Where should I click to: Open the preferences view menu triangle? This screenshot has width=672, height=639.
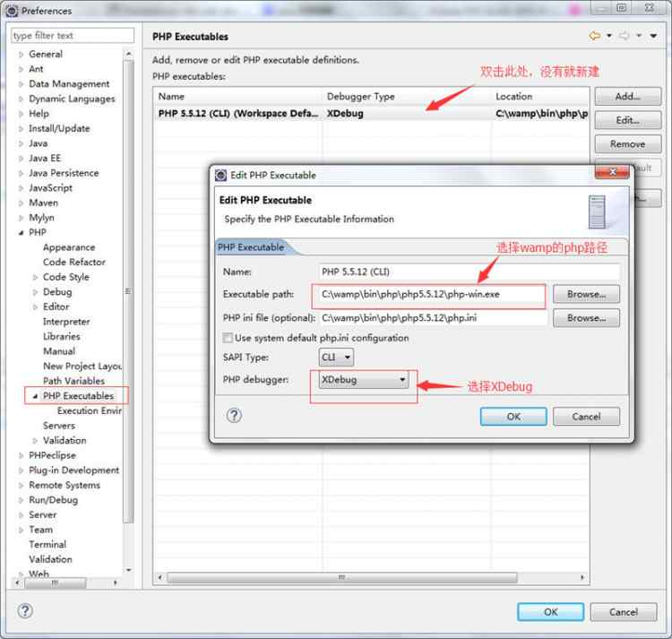click(653, 36)
